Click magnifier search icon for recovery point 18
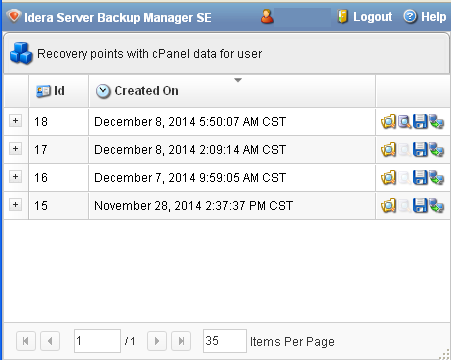The image size is (451, 360). 405,122
